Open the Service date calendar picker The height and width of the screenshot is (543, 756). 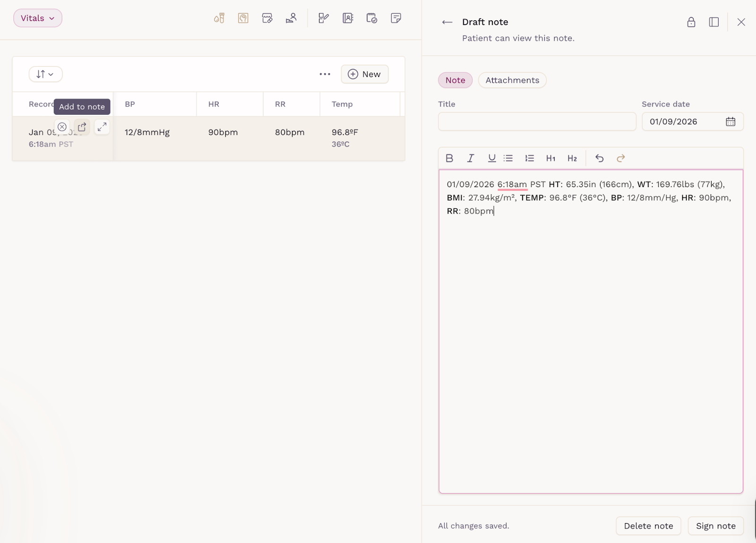730,121
